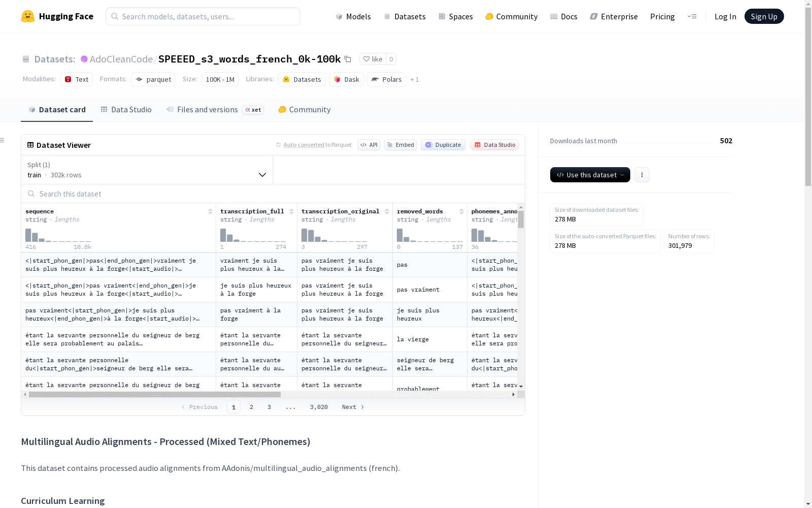Open the Use this dataset dropdown
The height and width of the screenshot is (508, 812).
tap(590, 175)
